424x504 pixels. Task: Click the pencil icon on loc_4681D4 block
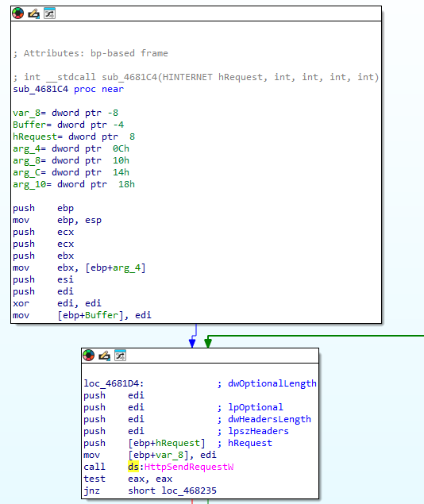click(x=105, y=356)
